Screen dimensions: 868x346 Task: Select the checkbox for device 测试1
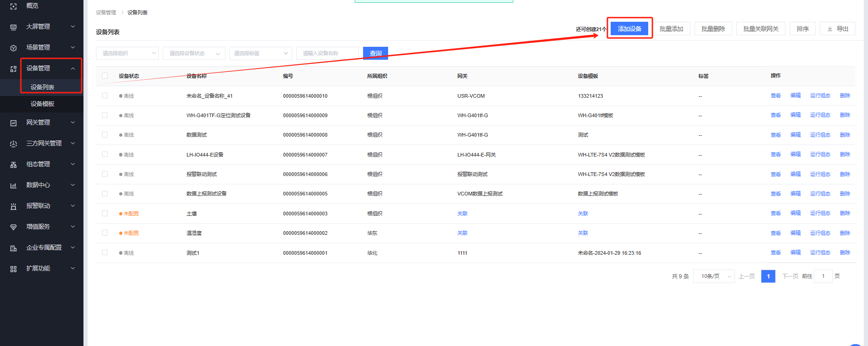pyautogui.click(x=105, y=253)
